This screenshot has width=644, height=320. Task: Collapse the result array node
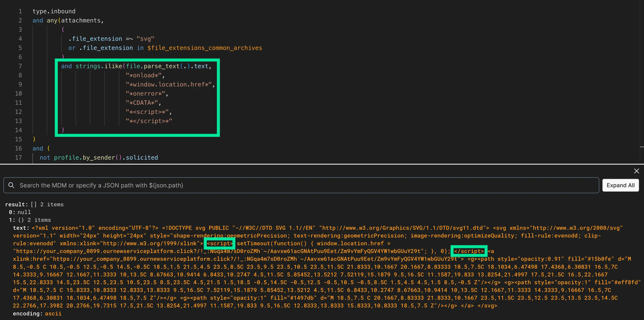click(x=17, y=204)
